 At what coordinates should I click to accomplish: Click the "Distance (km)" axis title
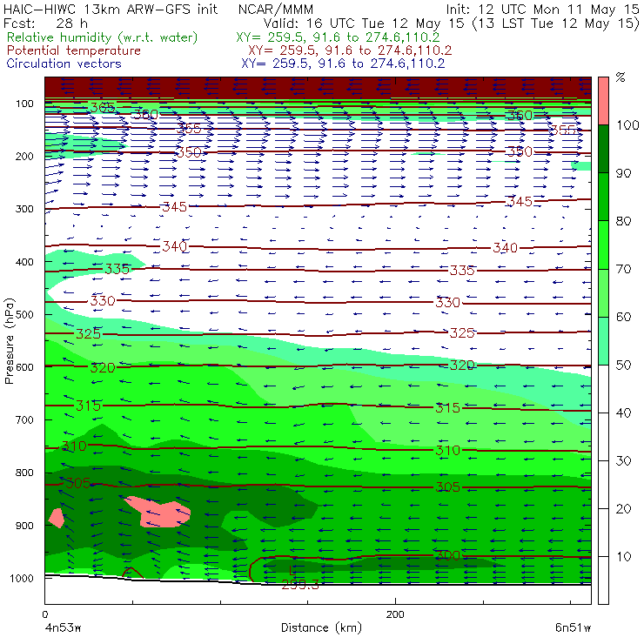(x=321, y=627)
